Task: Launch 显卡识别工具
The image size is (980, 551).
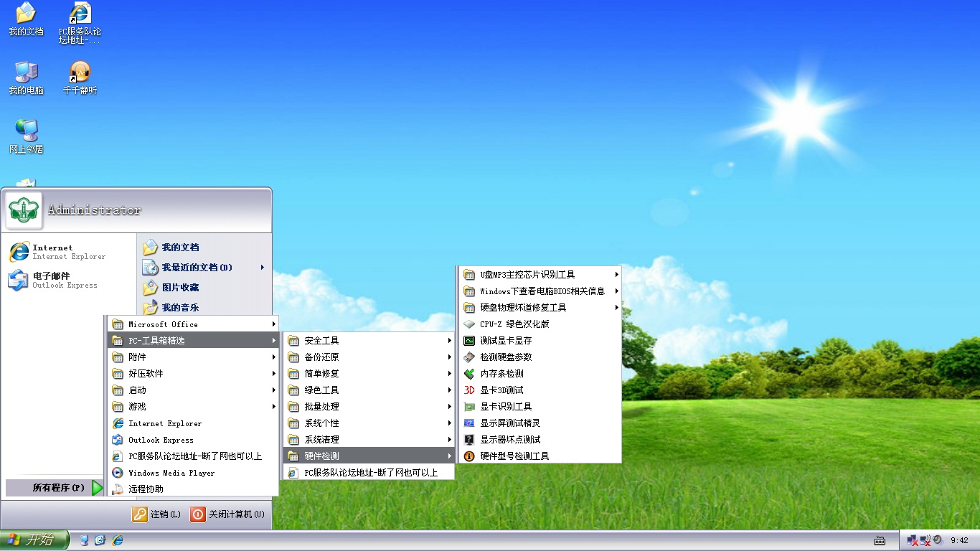Action: pos(539,407)
